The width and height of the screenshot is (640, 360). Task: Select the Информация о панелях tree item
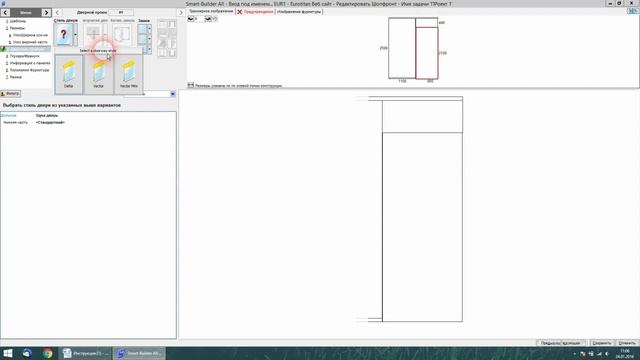pos(30,63)
